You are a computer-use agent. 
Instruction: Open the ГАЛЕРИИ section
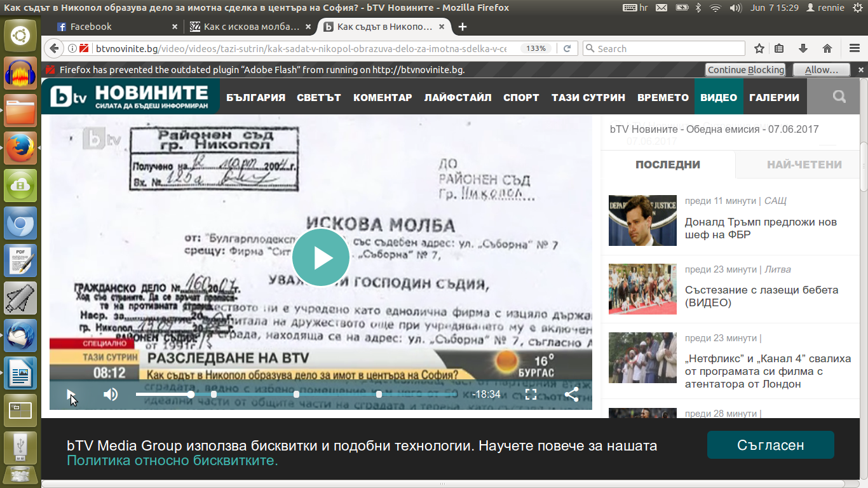click(x=774, y=97)
